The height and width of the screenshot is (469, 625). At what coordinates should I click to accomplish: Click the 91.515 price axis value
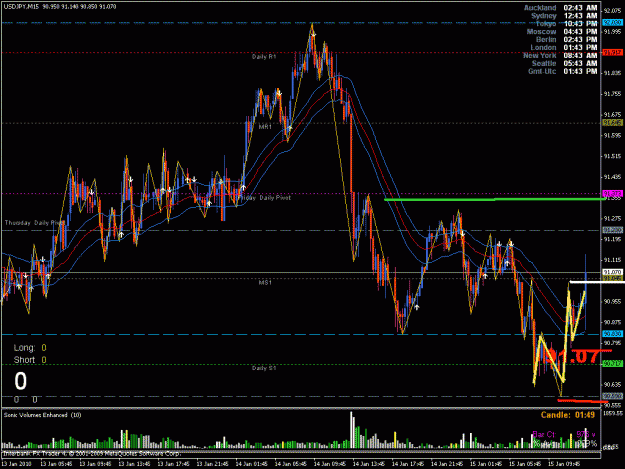point(613,156)
